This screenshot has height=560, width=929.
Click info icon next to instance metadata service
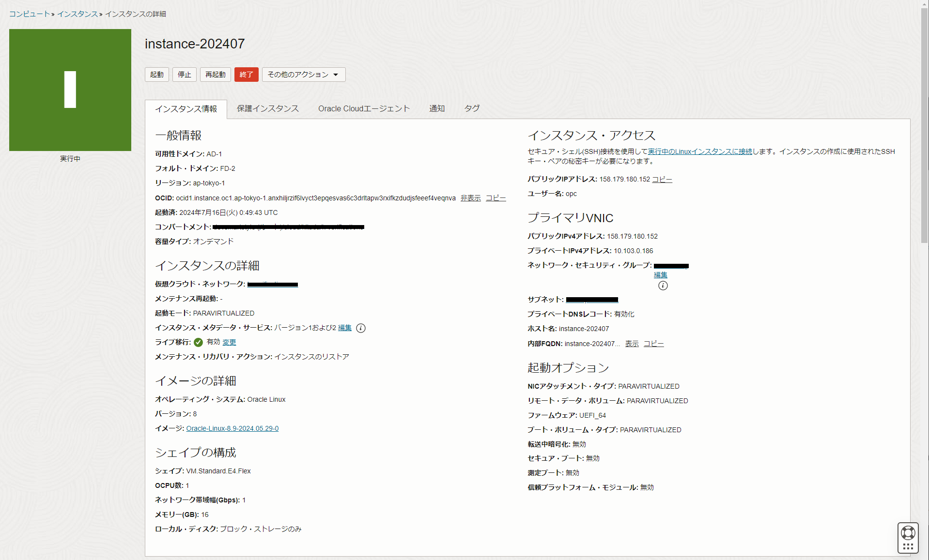coord(361,328)
